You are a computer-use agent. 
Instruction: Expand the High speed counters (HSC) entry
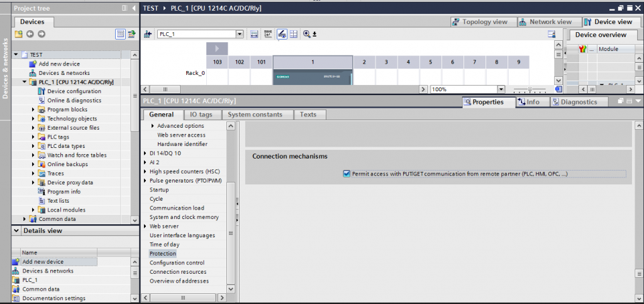[145, 171]
